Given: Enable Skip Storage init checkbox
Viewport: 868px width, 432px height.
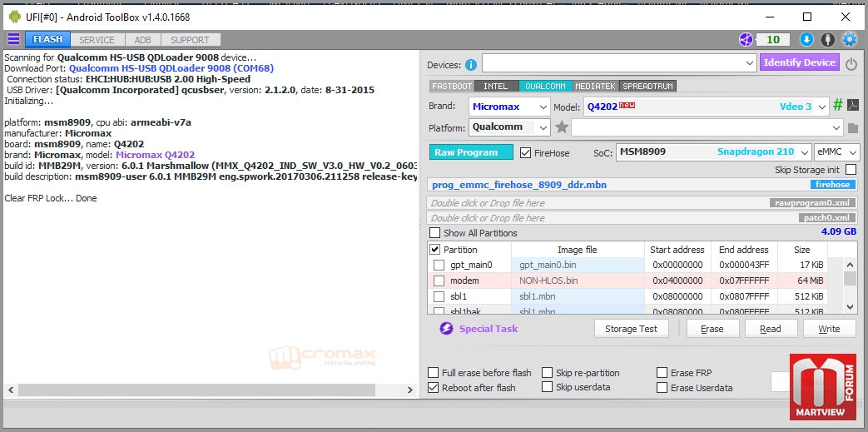Looking at the screenshot, I should (851, 170).
